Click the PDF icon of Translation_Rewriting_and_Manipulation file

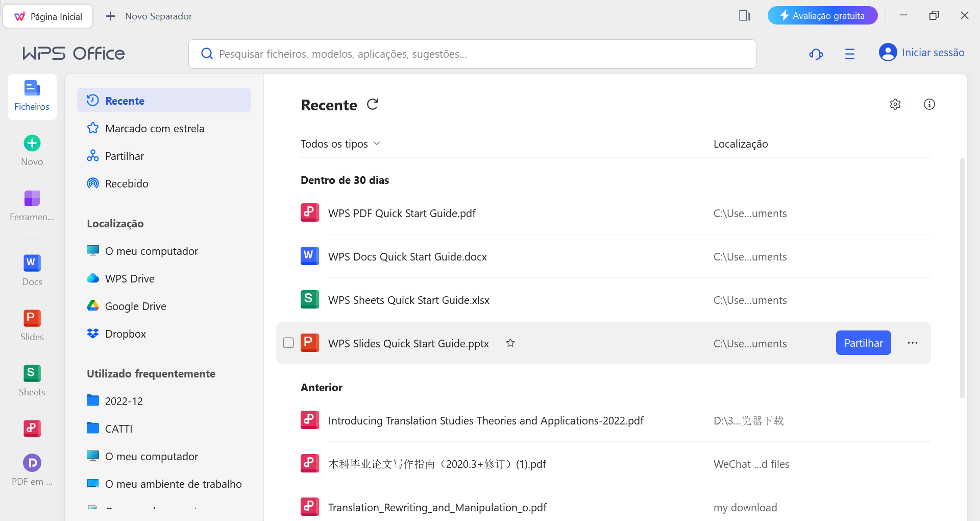(310, 507)
